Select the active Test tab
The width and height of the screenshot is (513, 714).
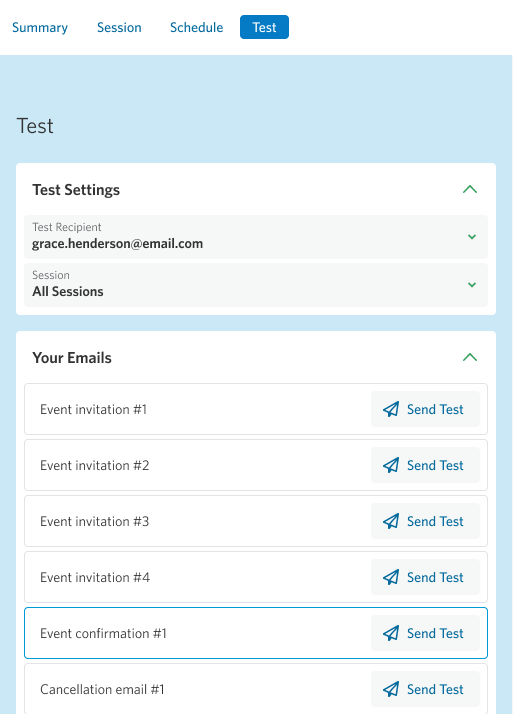click(x=264, y=27)
